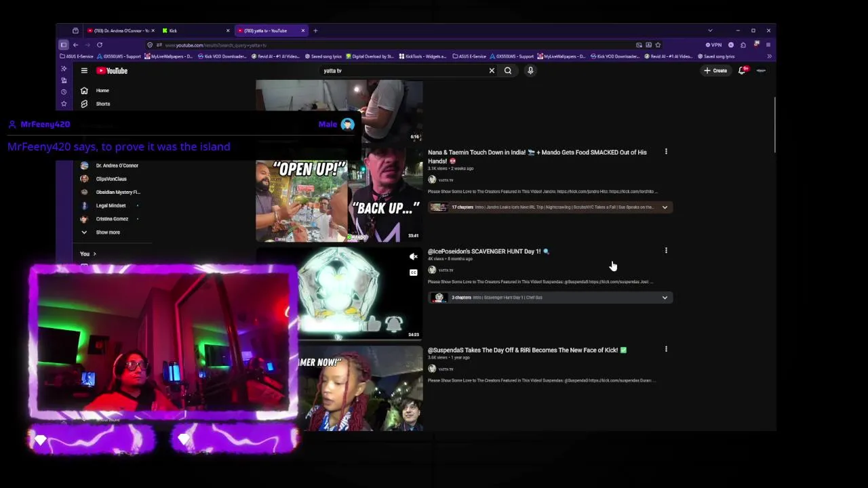Viewport: 868px width, 488px height.
Task: Open YATTA TV channel under Nana video
Action: click(x=441, y=180)
